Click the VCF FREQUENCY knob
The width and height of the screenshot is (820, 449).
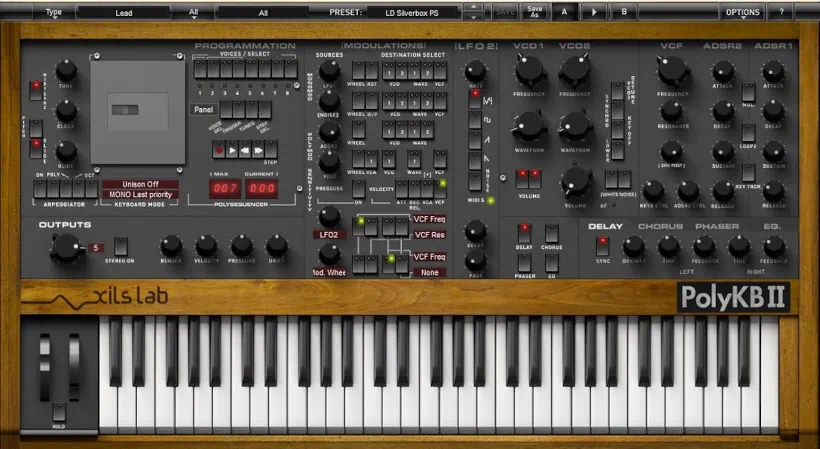coord(672,71)
